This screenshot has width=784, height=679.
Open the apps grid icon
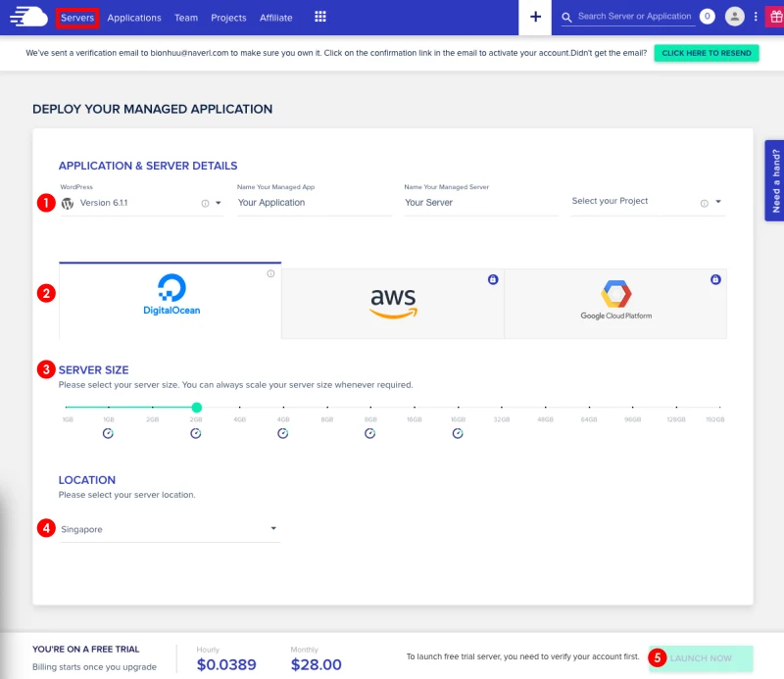tap(320, 17)
